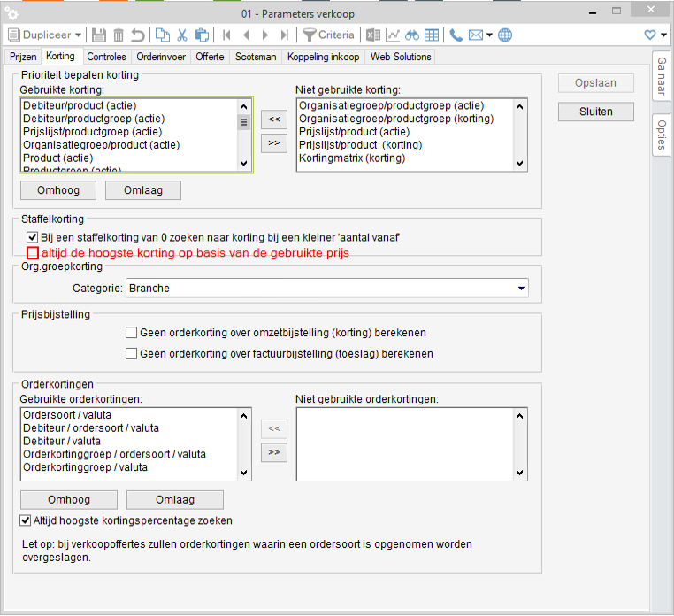Click Omlaag under Gebruikte korting
This screenshot has height=616, width=674.
pyautogui.click(x=143, y=190)
